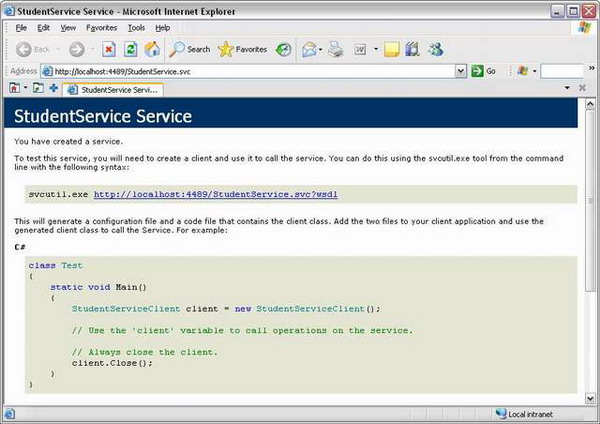Screen dimensions: 600x424
Task: Open the File menu
Action: 21,28
